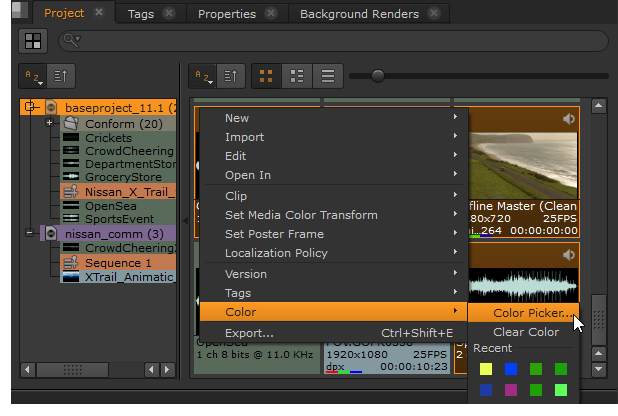This screenshot has width=618, height=416.
Task: Choose Export... from the context menu
Action: (249, 332)
